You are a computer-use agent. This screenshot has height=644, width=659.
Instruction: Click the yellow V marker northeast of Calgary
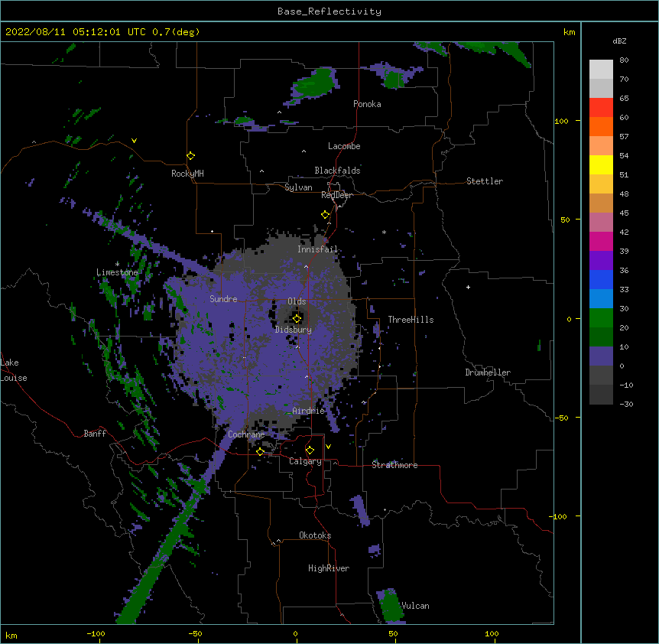point(328,447)
